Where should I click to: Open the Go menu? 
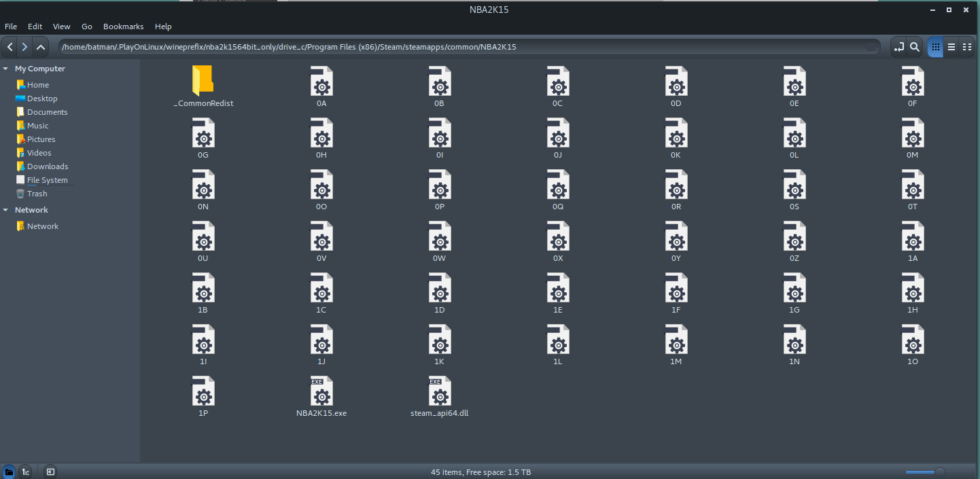[87, 26]
